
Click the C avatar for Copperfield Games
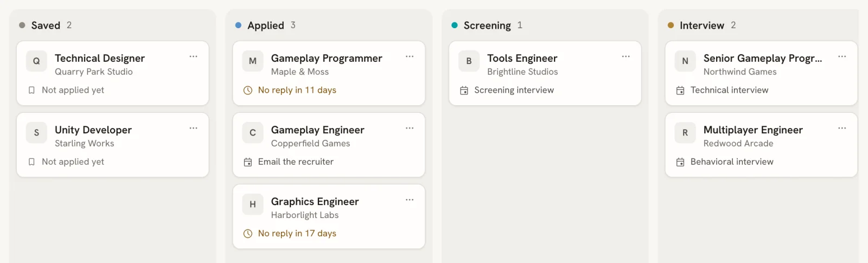(x=253, y=133)
